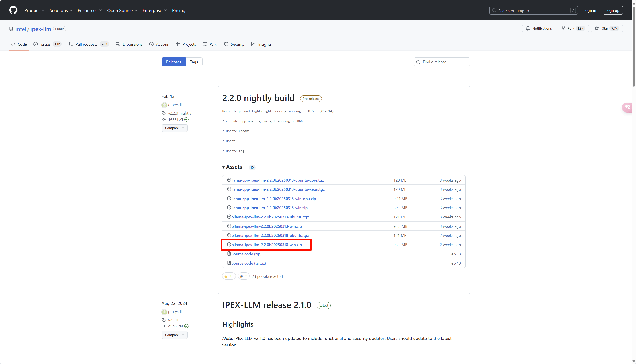This screenshot has width=636, height=364.
Task: Open the Compare dropdown for v2.1.0
Action: tap(174, 335)
